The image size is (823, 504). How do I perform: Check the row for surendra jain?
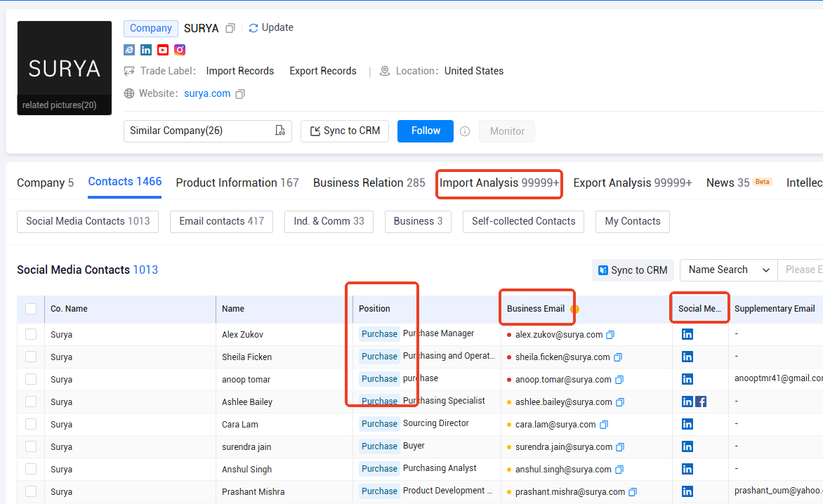tap(31, 446)
